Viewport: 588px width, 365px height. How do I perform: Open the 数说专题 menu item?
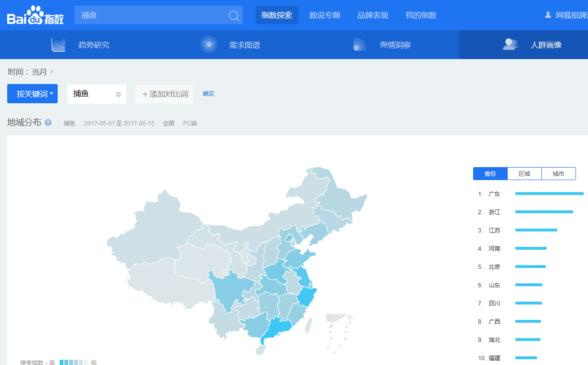(x=325, y=15)
